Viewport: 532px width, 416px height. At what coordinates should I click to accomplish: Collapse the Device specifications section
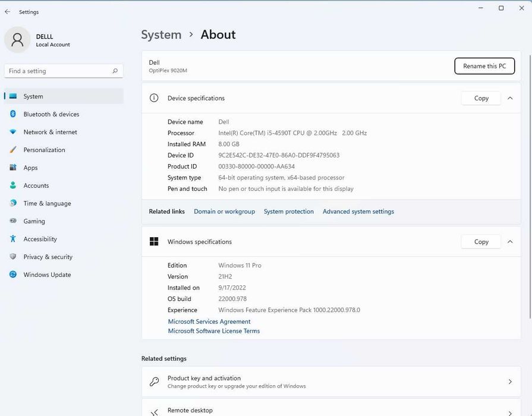click(510, 98)
